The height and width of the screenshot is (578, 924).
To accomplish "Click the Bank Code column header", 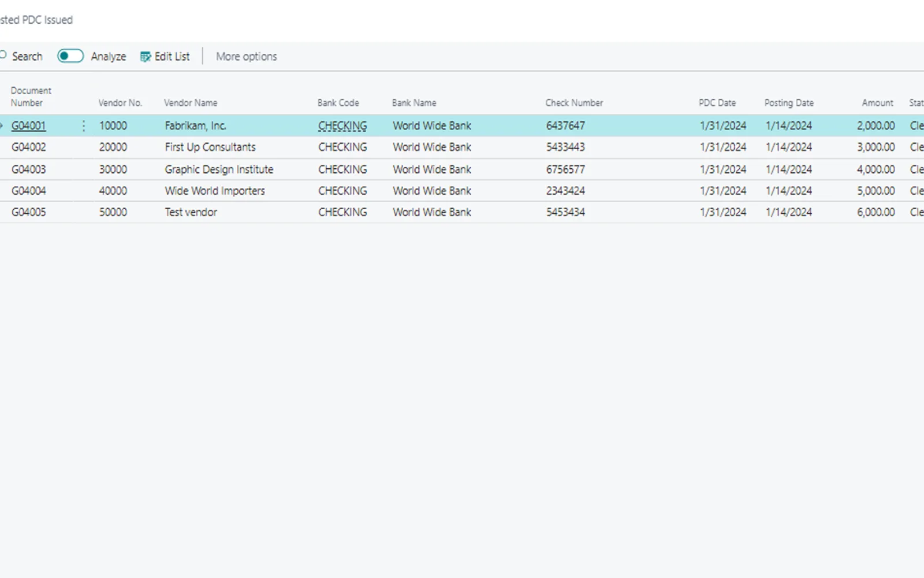I will [338, 103].
